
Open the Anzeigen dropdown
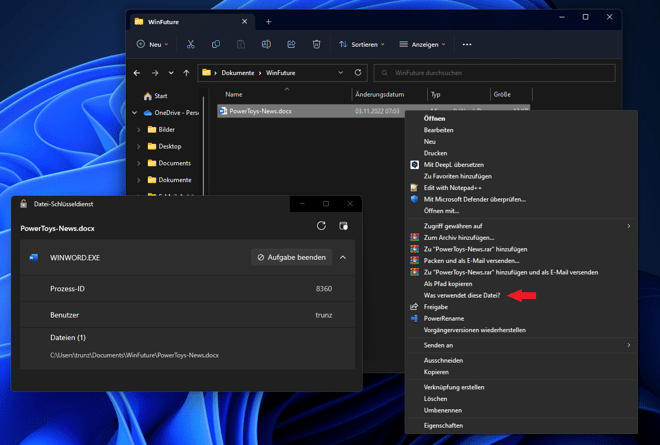[423, 44]
